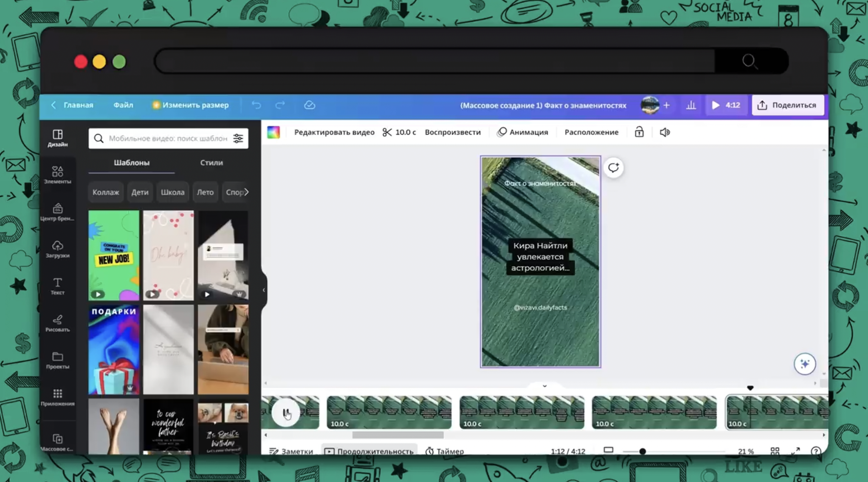Click the comment refresh bubble beside canvas
Screen dimensions: 868x482
(614, 167)
